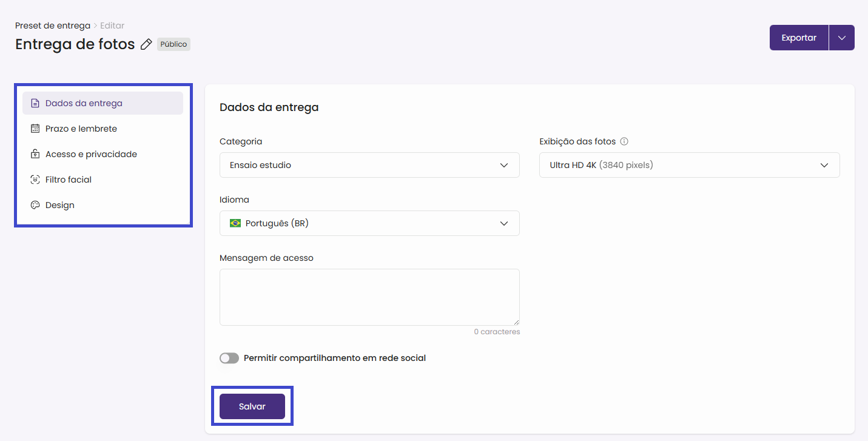Click the info icon beside Exibição das fotos
The width and height of the screenshot is (868, 441).
(624, 141)
